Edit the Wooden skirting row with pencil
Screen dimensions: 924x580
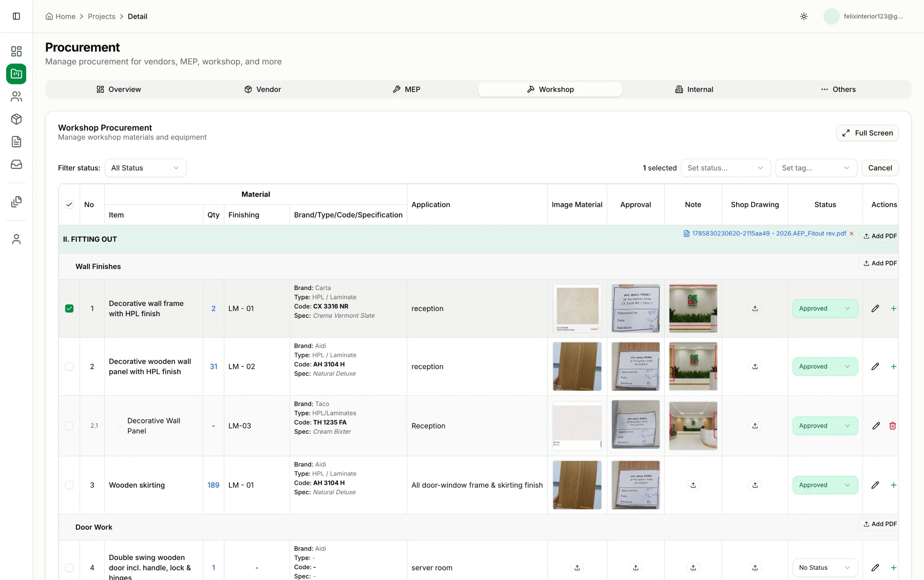point(875,485)
